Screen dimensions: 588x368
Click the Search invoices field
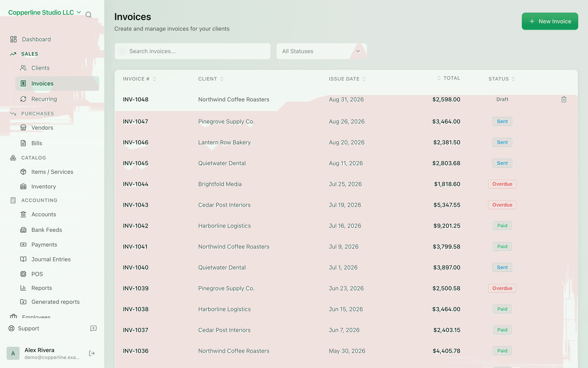tap(193, 51)
